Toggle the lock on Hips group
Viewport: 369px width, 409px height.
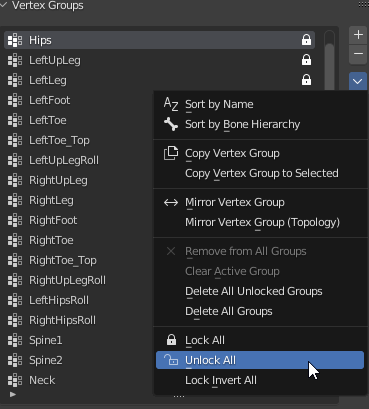click(x=306, y=40)
